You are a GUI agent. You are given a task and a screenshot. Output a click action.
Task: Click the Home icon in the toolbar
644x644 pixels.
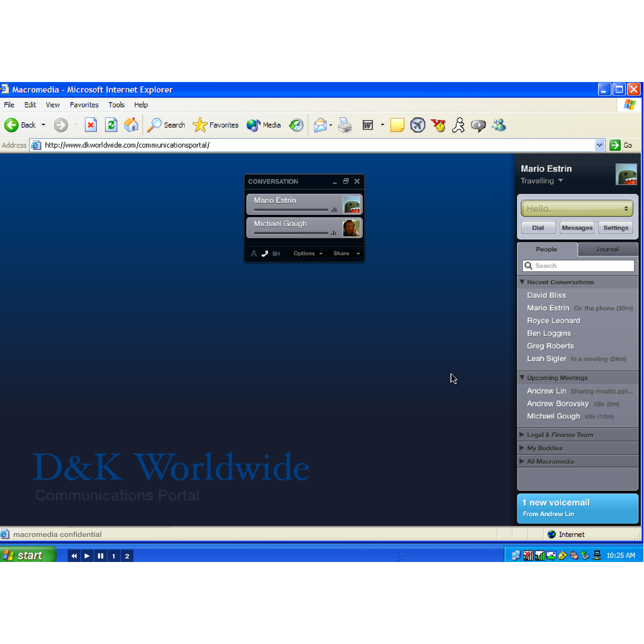tap(131, 125)
